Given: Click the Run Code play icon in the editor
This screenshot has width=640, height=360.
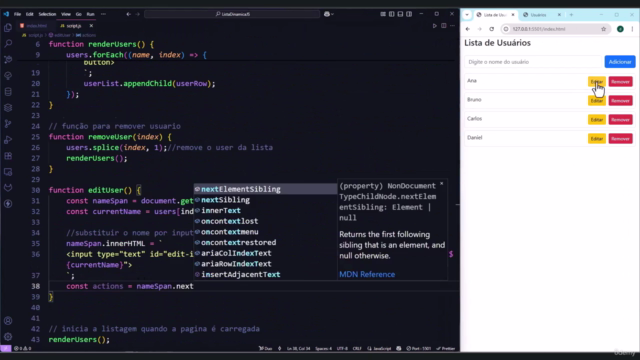Looking at the screenshot, I should (x=434, y=26).
